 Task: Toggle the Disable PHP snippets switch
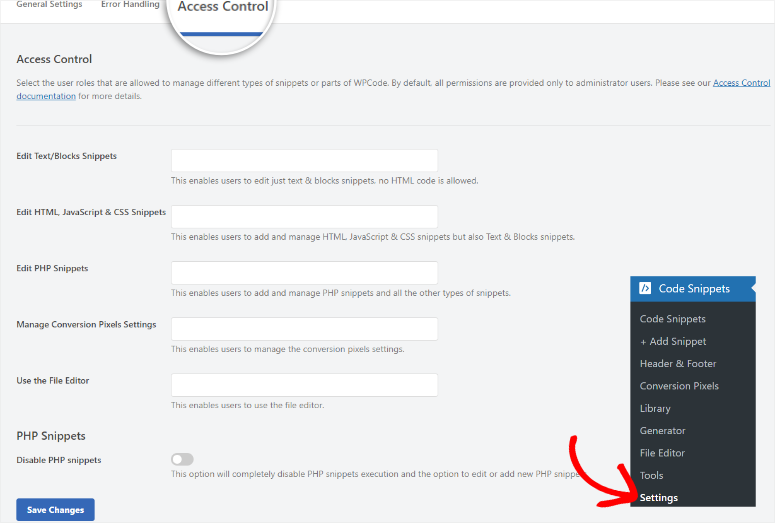pyautogui.click(x=182, y=459)
